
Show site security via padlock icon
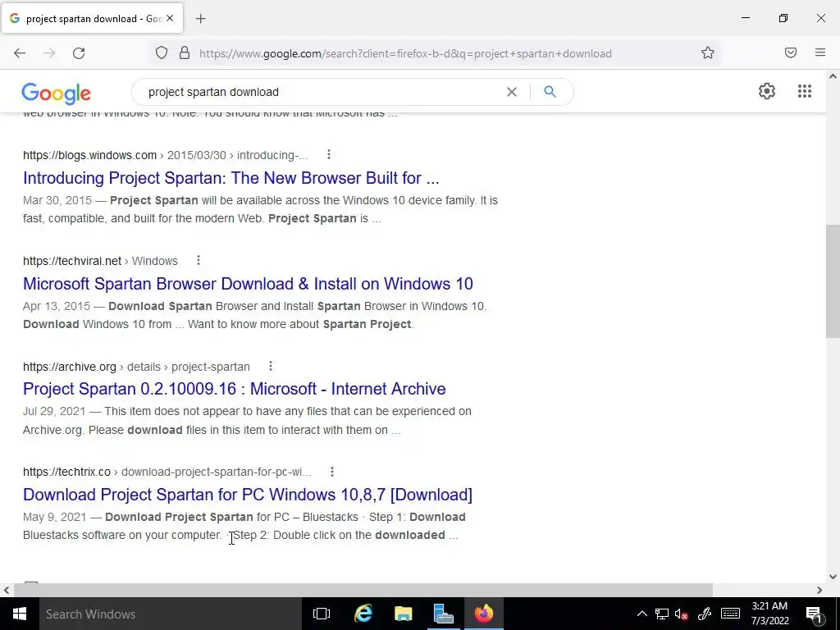185,52
